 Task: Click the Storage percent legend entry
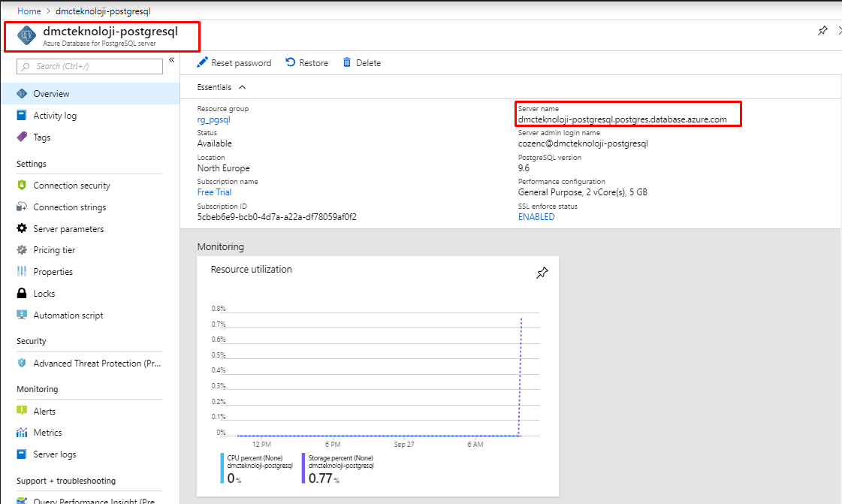point(338,469)
